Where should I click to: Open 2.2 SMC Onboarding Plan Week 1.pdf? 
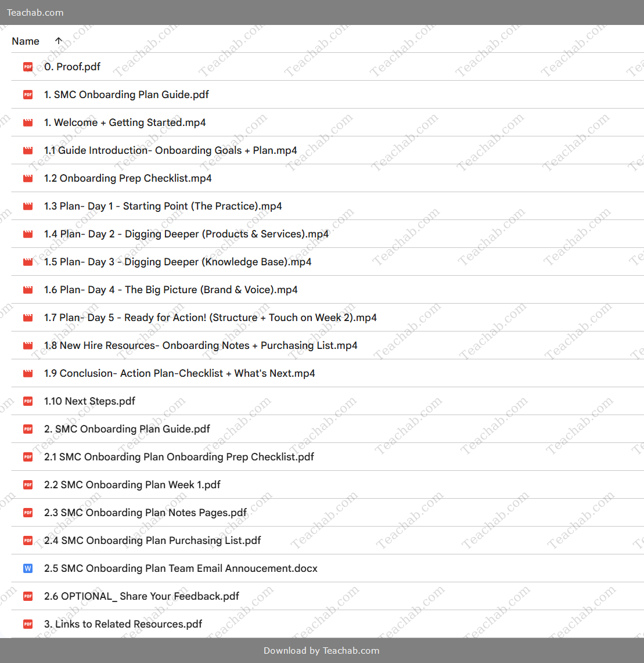[x=132, y=485]
